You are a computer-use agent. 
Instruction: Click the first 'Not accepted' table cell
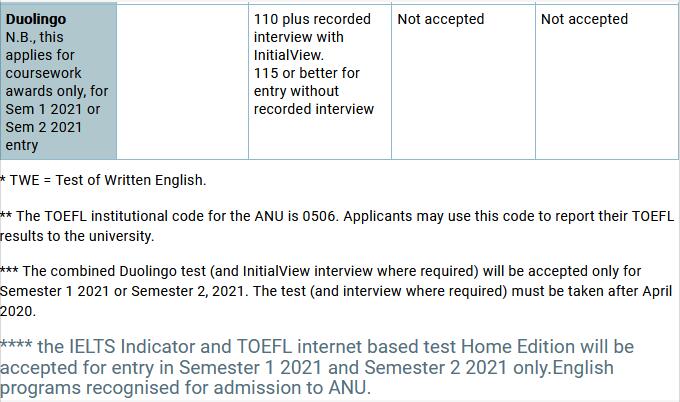tap(440, 19)
